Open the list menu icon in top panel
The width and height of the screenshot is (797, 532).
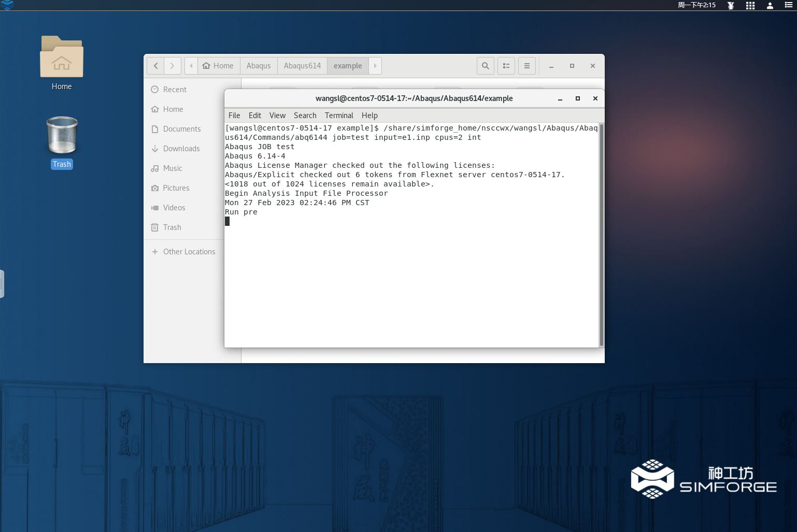(x=789, y=5)
